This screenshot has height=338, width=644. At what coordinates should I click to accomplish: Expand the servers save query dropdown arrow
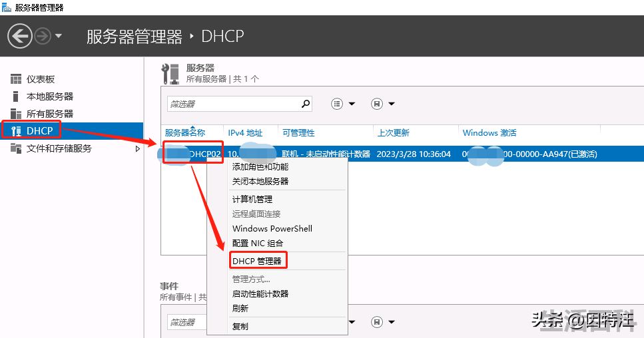pos(392,104)
